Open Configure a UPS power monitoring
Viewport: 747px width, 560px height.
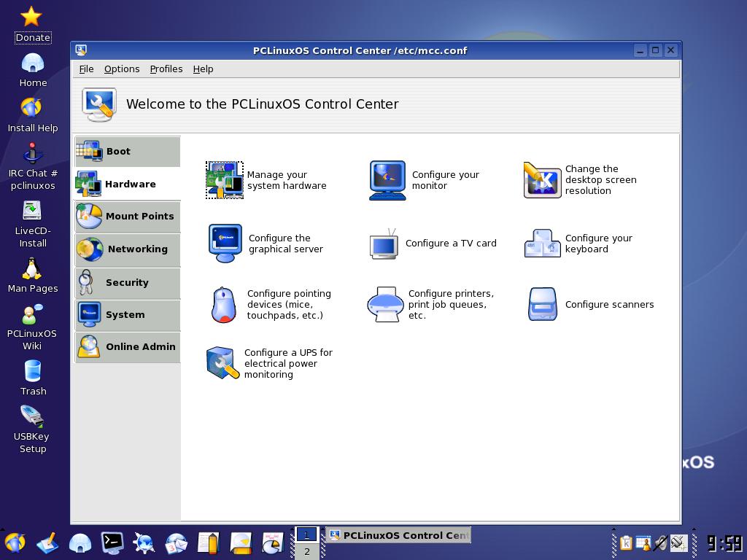(x=270, y=363)
